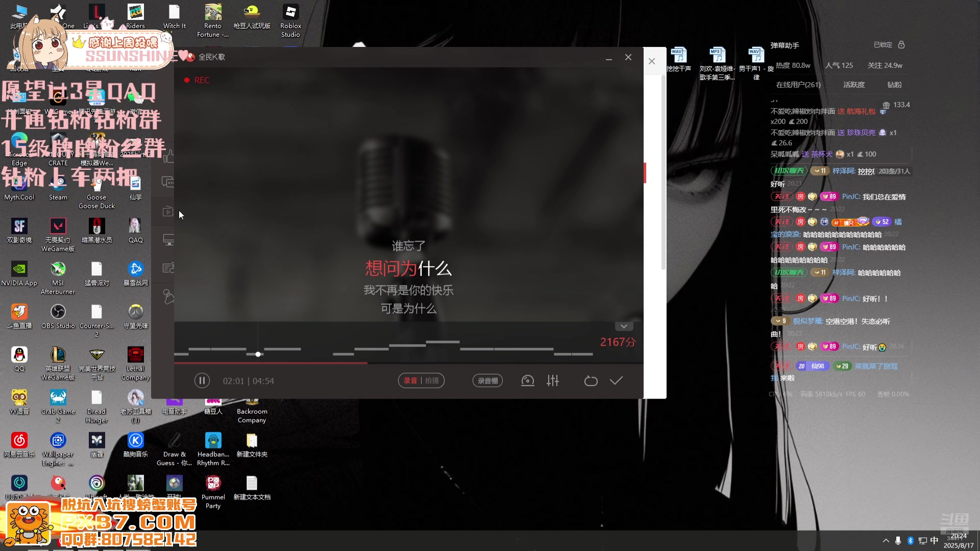Open the monitor icon in karaoke sidebar

(168, 240)
